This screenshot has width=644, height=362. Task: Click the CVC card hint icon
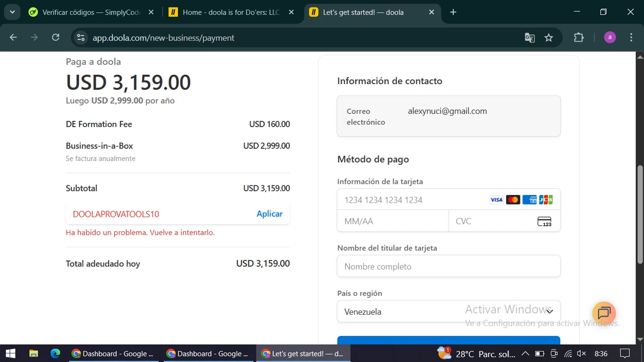(544, 222)
